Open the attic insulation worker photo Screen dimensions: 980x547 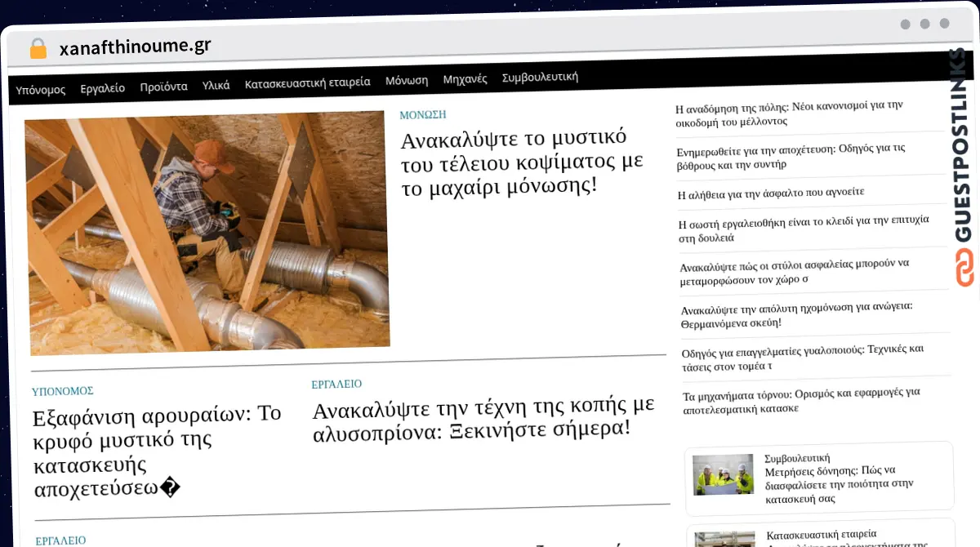[x=207, y=233]
